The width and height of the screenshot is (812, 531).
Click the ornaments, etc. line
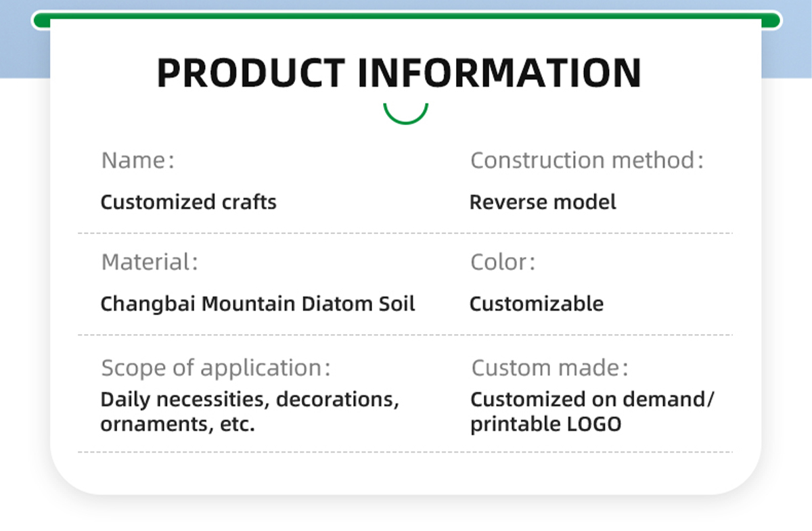pyautogui.click(x=177, y=425)
